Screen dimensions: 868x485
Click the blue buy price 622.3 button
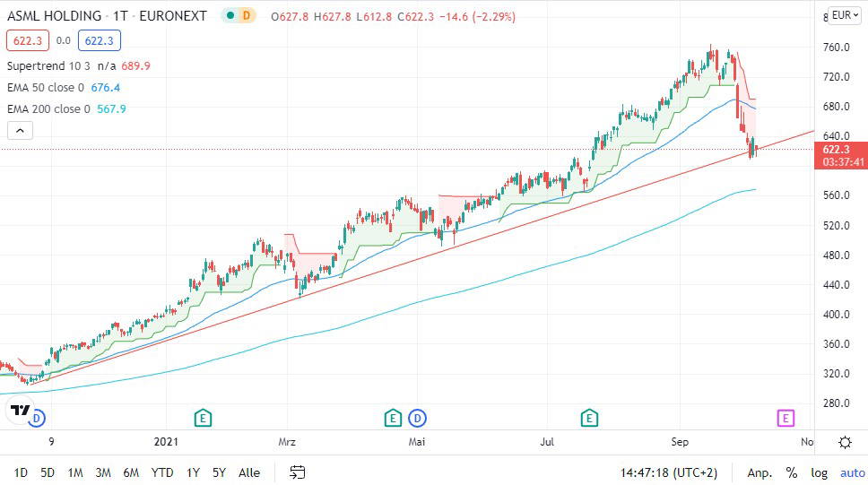[100, 40]
